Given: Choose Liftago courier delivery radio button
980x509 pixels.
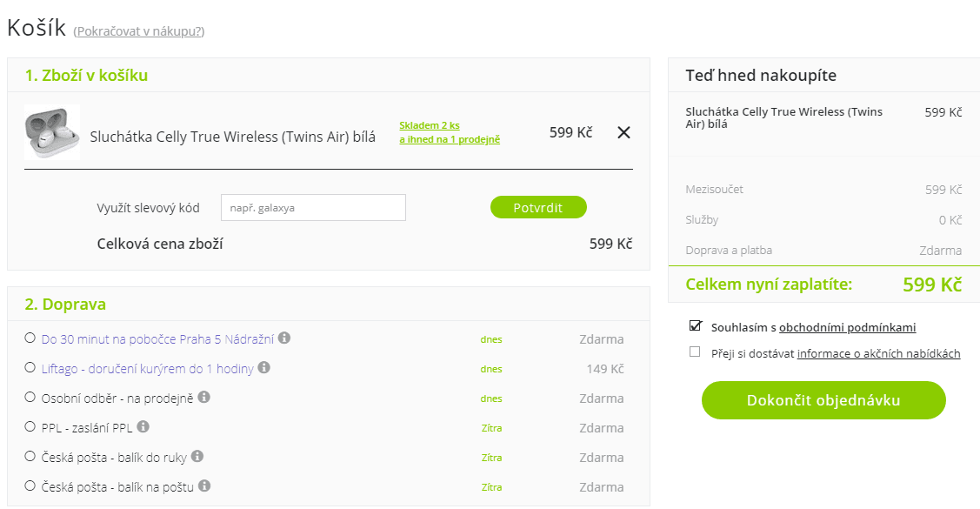Looking at the screenshot, I should coord(30,367).
